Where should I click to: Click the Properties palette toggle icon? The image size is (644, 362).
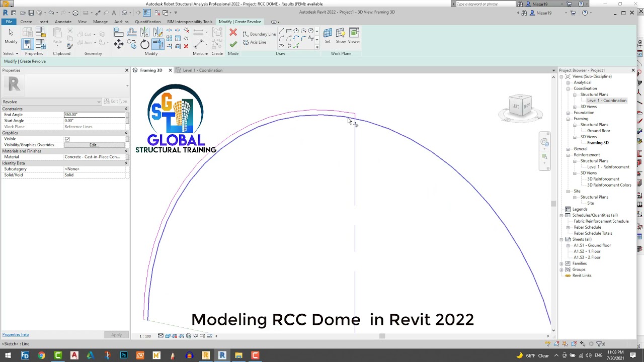point(27,44)
